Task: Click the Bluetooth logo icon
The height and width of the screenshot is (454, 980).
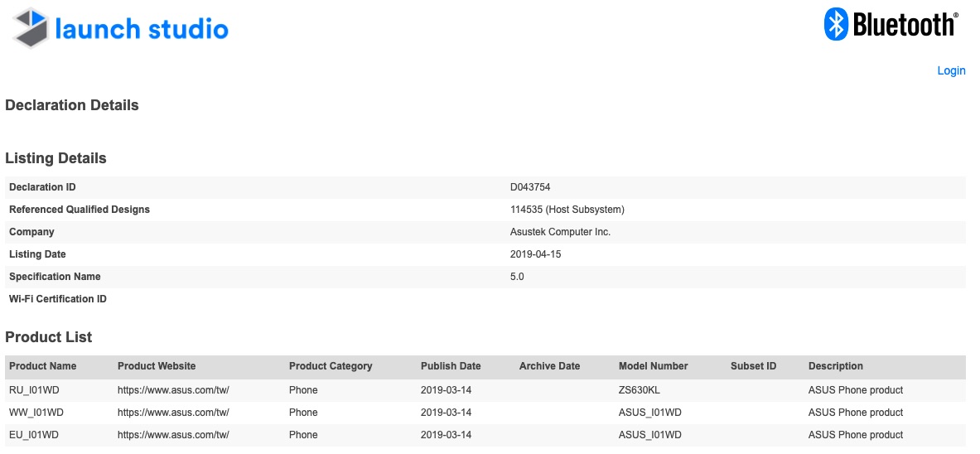Action: click(x=835, y=24)
